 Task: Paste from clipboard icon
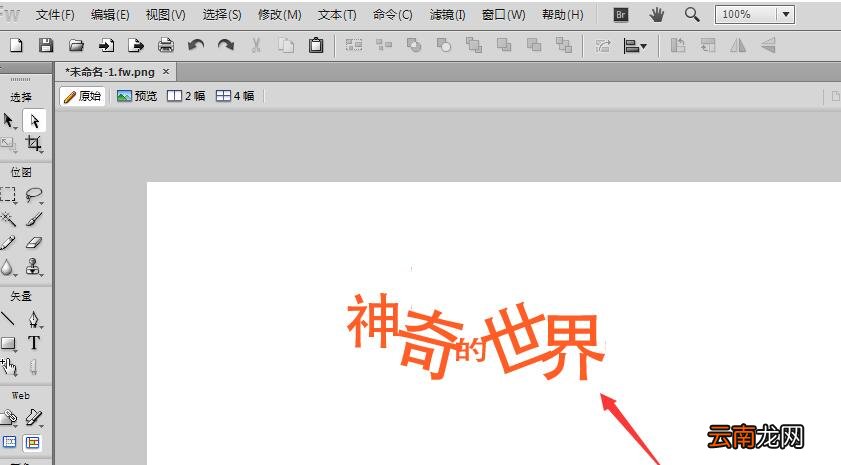(316, 46)
